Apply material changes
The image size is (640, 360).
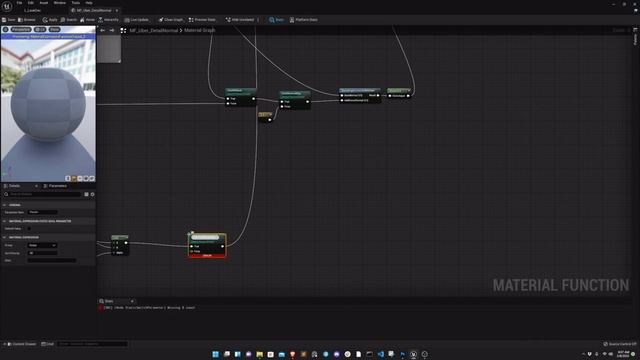(x=50, y=20)
